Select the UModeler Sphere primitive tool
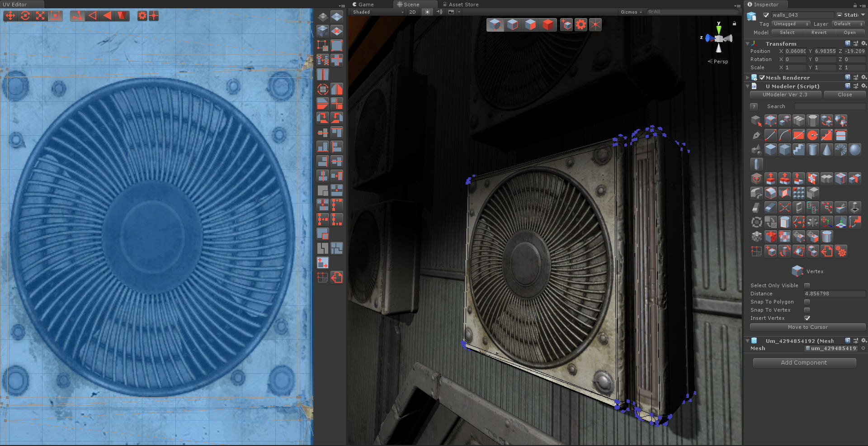The width and height of the screenshot is (868, 446). coord(855,149)
